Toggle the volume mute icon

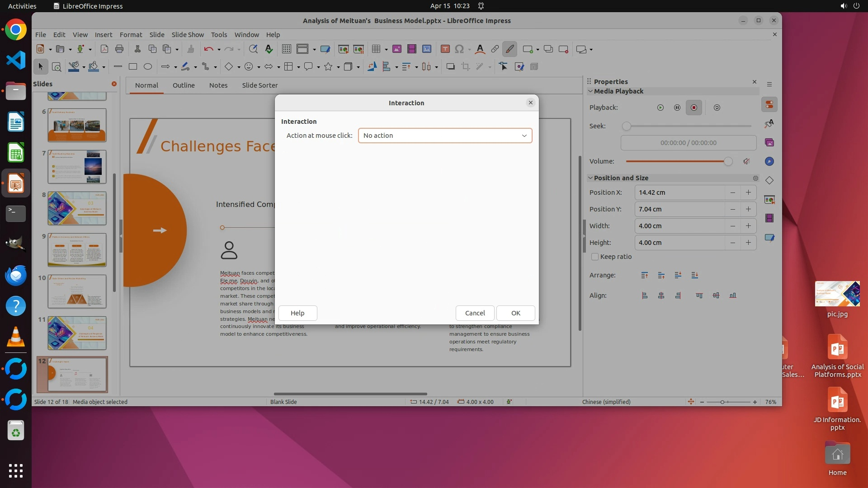point(747,161)
